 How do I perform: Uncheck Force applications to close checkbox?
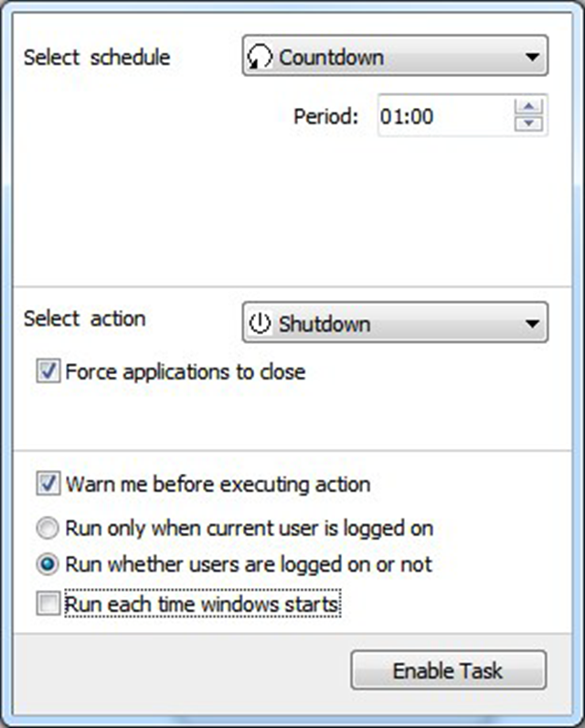pos(48,372)
